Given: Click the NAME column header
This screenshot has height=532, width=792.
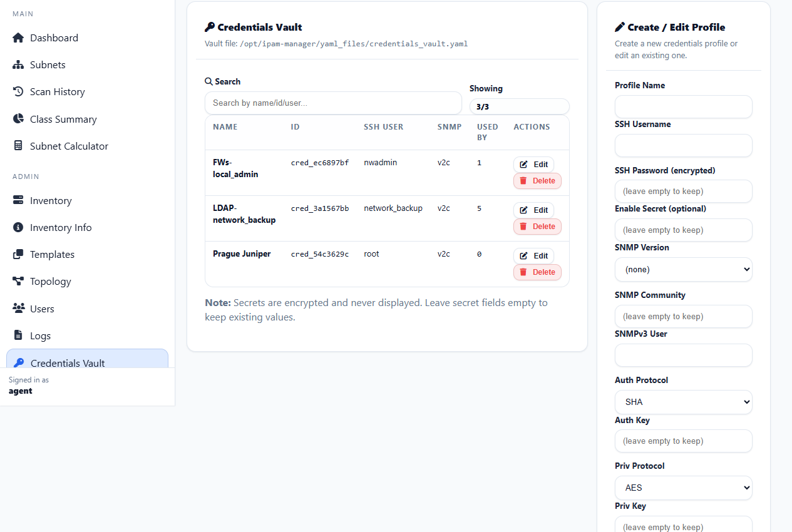Looking at the screenshot, I should coord(225,127).
